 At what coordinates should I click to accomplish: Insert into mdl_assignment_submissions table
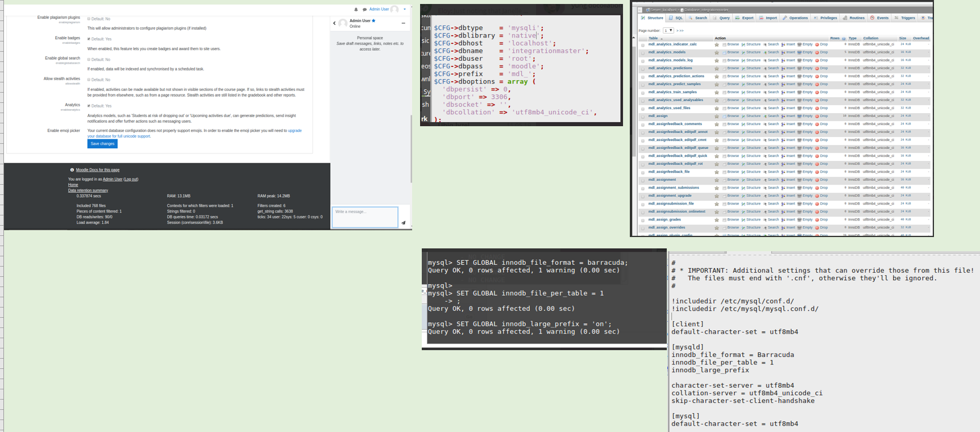point(788,188)
